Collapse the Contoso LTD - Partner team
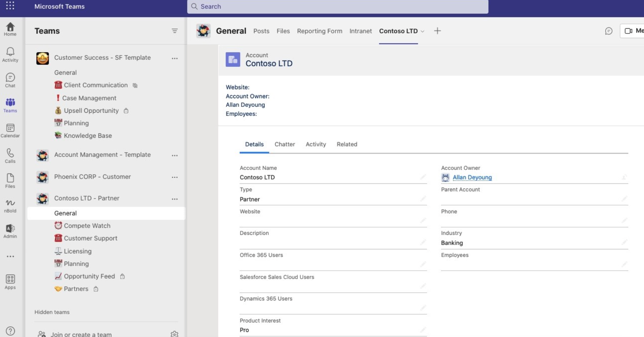The width and height of the screenshot is (644, 337). click(87, 198)
